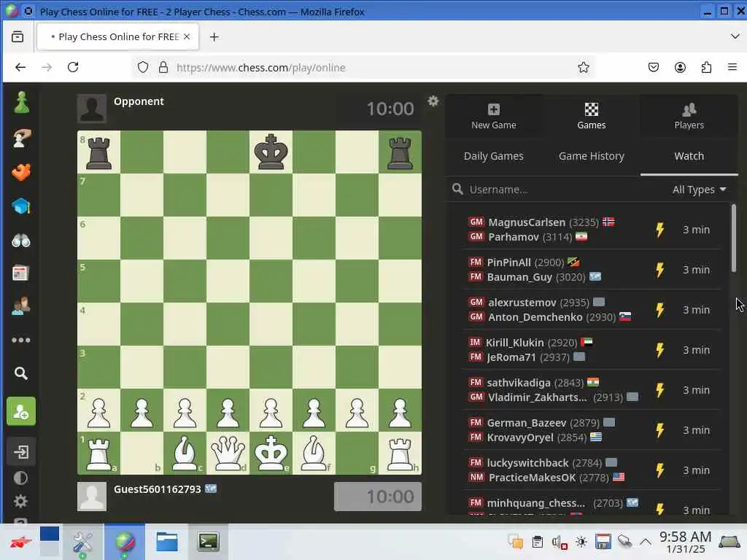Bookmark this page with star icon
Viewport: 747px width, 560px height.
pos(583,67)
